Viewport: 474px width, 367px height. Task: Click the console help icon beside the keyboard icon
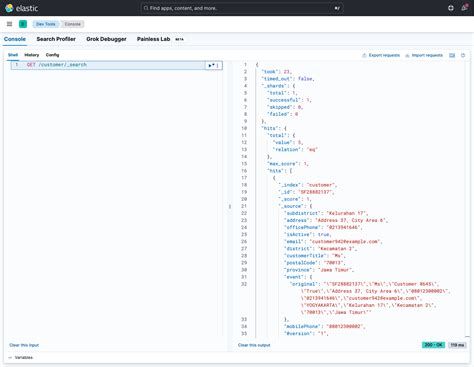pos(463,55)
